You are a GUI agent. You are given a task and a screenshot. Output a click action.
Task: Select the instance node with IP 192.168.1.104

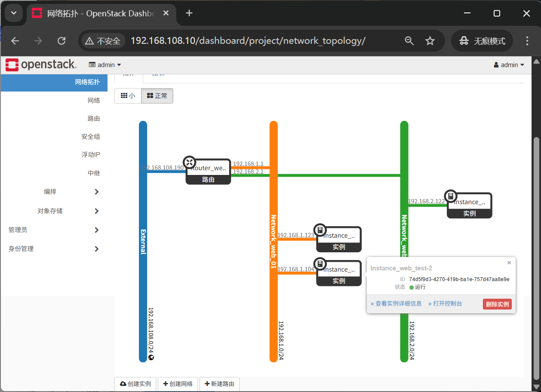coord(339,273)
